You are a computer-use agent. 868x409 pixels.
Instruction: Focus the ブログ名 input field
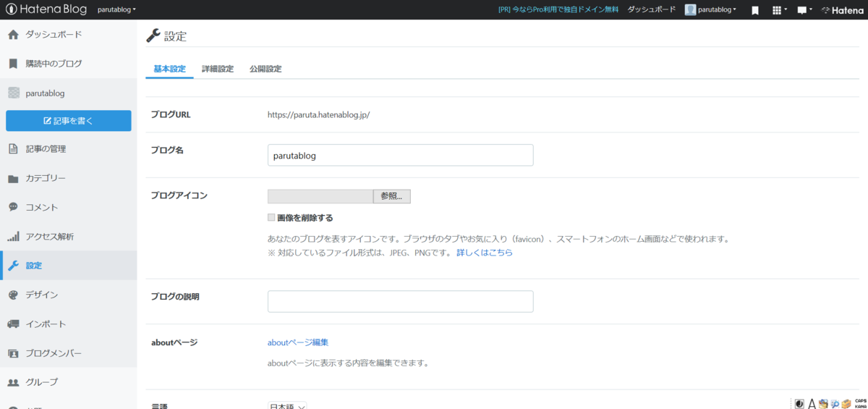(x=400, y=155)
